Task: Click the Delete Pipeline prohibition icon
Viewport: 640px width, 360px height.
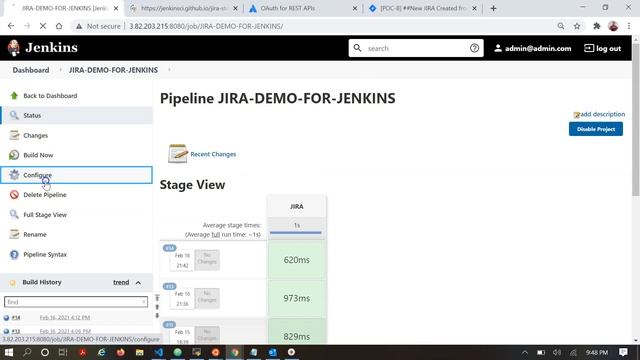Action: pyautogui.click(x=14, y=195)
